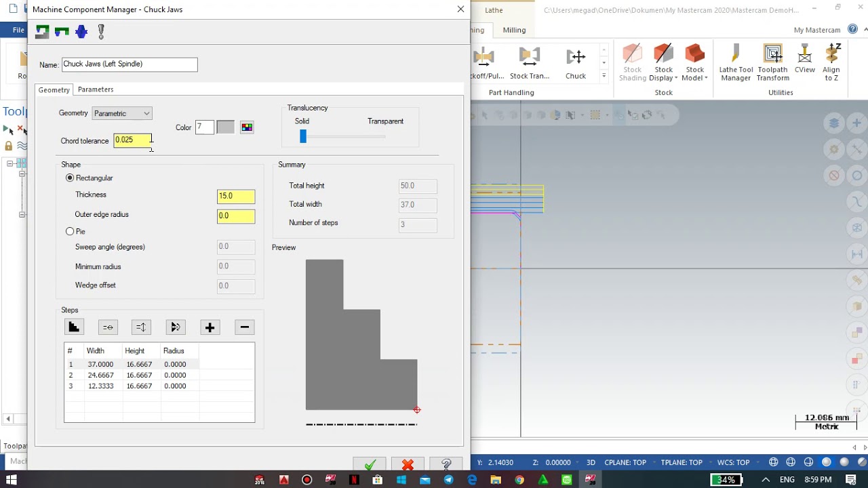
Task: Select step row with width 12.3333
Action: pos(132,386)
